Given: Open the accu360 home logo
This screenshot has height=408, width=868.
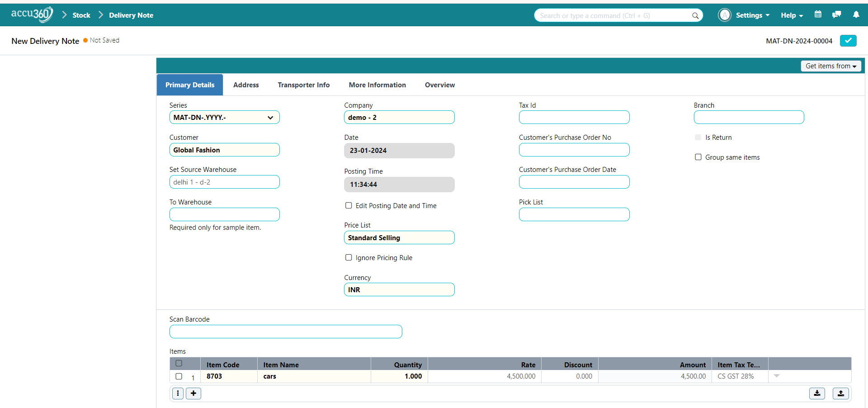Looking at the screenshot, I should [32, 14].
